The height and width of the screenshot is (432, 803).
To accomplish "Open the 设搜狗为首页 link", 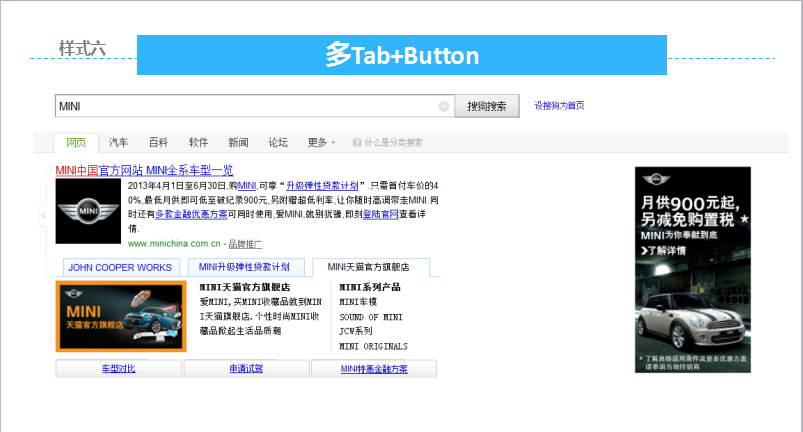I will (559, 105).
